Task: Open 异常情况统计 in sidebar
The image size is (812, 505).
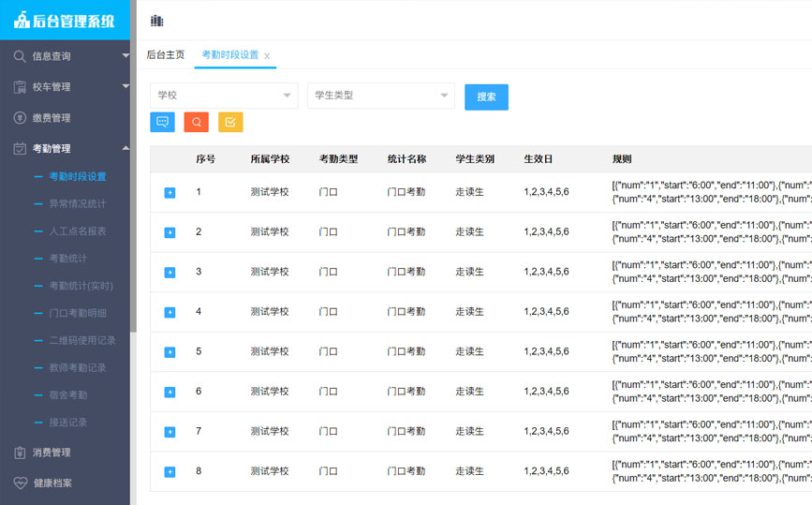Action: click(x=78, y=203)
